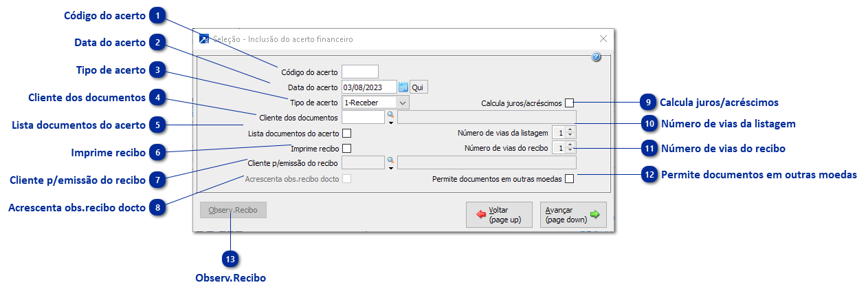
Task: Expand arrow under Cliente p/emissão do recibo search
Action: click(390, 168)
